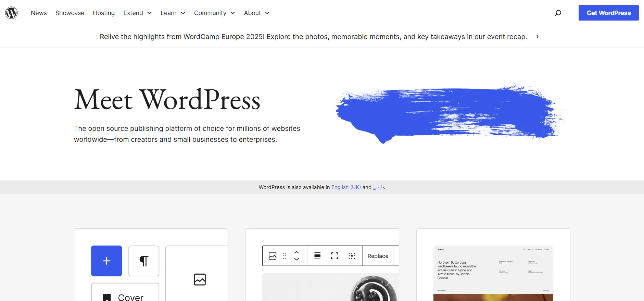Click the blue plus add-block icon
The width and height of the screenshot is (644, 301).
point(106,261)
